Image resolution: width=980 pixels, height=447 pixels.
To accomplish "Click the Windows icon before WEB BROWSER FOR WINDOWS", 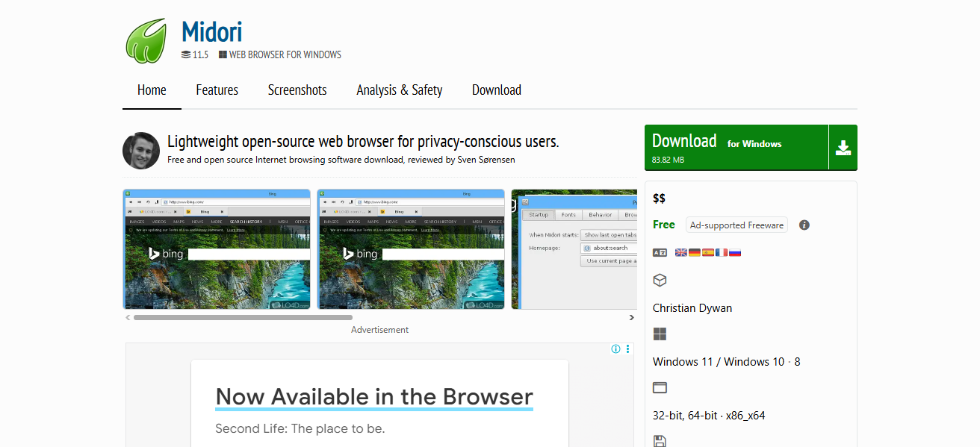I will point(223,54).
